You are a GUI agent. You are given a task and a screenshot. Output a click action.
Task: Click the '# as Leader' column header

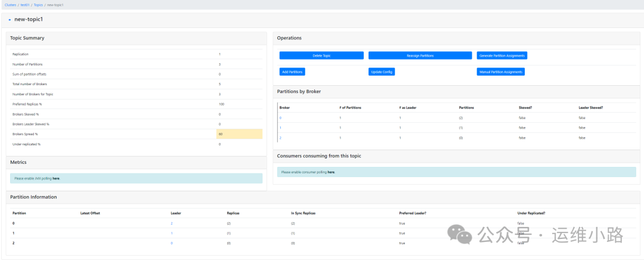click(x=408, y=107)
